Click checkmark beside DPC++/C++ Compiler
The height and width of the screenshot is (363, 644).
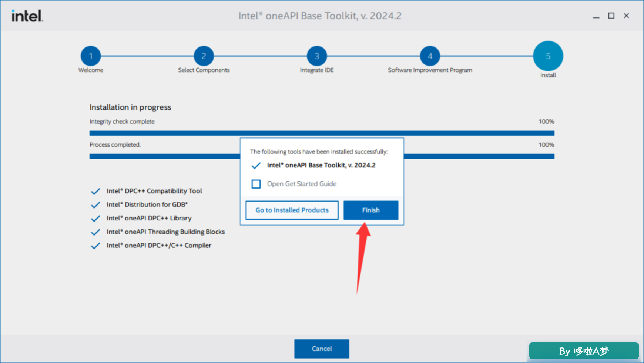tap(95, 246)
